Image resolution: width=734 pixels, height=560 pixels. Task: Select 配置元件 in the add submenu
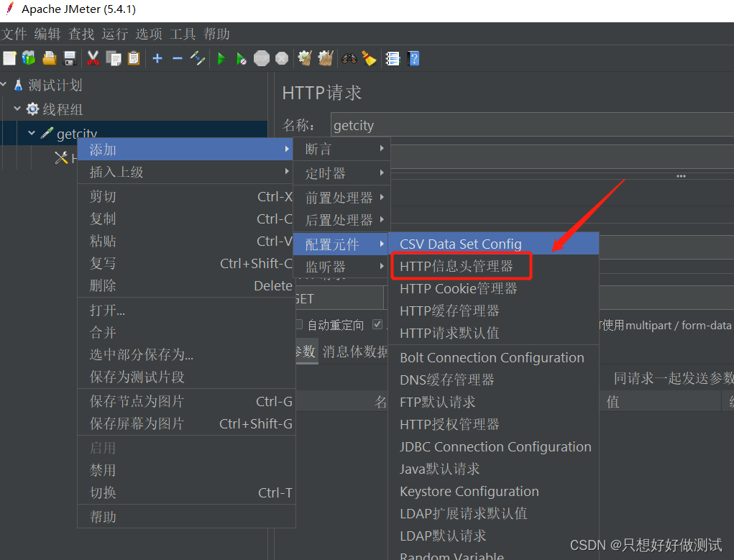(x=340, y=244)
